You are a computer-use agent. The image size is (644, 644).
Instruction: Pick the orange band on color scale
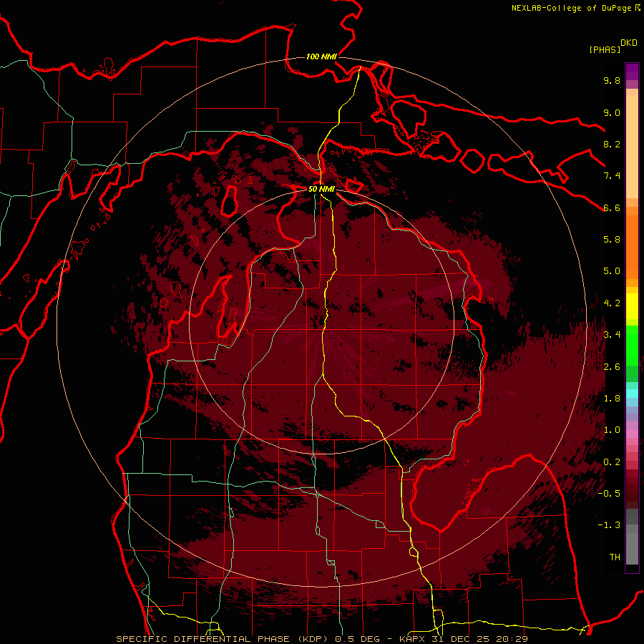(632, 248)
